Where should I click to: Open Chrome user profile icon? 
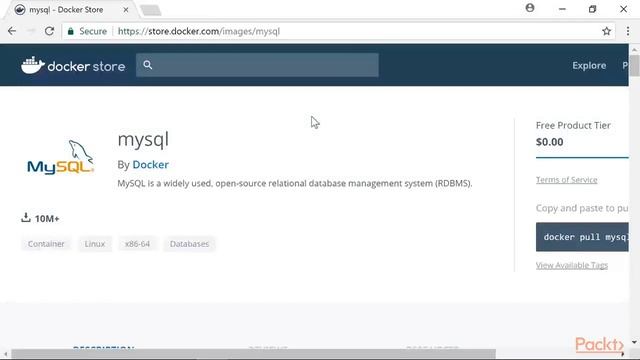tap(530, 8)
